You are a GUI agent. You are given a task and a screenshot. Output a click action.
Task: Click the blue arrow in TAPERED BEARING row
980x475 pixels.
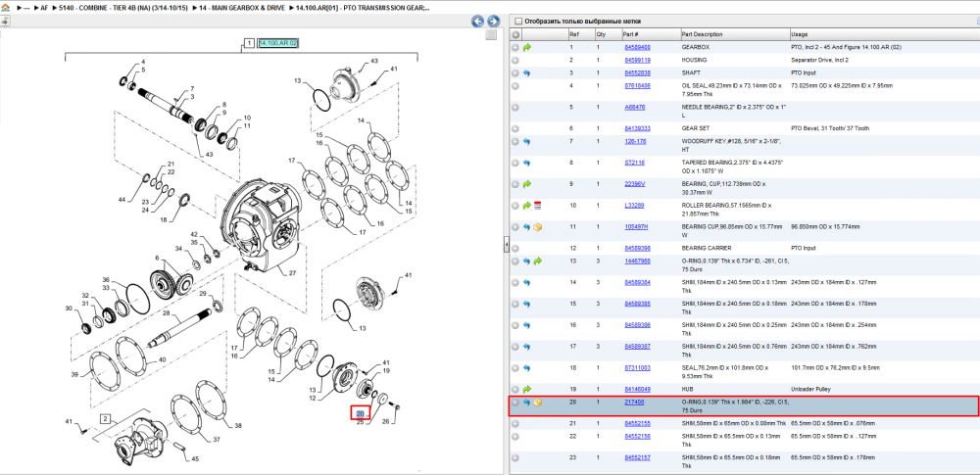[527, 163]
